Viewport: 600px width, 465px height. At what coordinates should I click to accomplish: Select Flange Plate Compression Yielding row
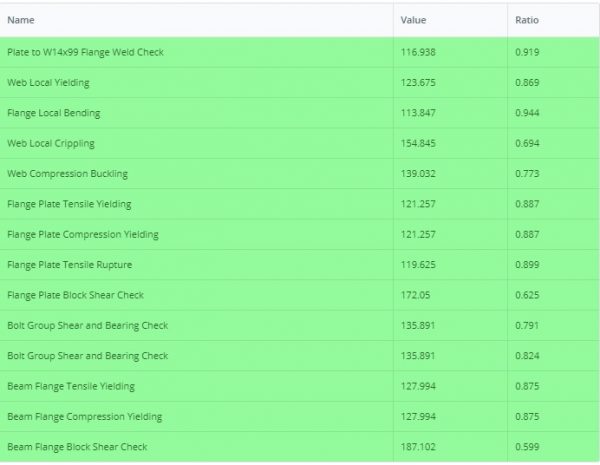point(82,235)
